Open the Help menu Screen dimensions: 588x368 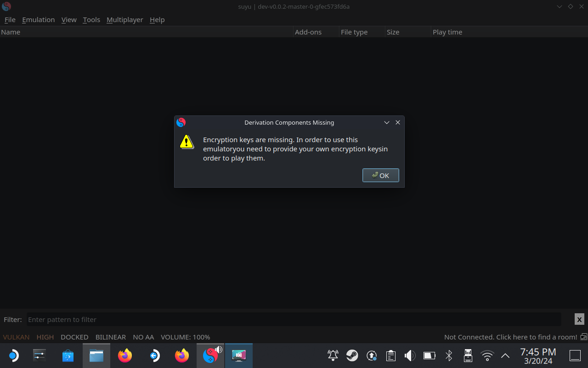pyautogui.click(x=157, y=20)
